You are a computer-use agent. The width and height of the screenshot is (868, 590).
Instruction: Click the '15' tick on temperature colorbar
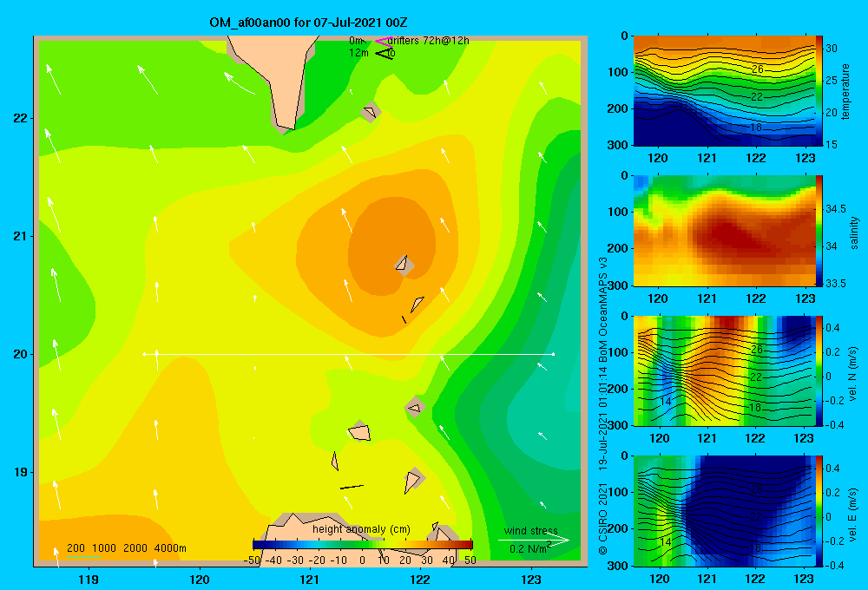point(832,144)
